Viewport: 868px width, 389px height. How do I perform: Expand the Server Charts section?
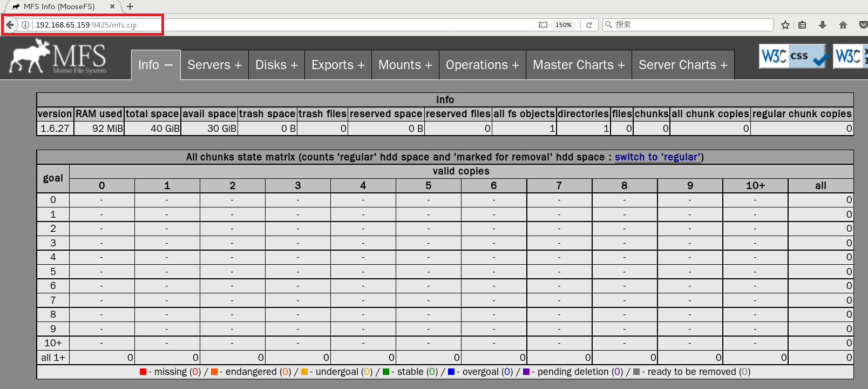coord(683,65)
